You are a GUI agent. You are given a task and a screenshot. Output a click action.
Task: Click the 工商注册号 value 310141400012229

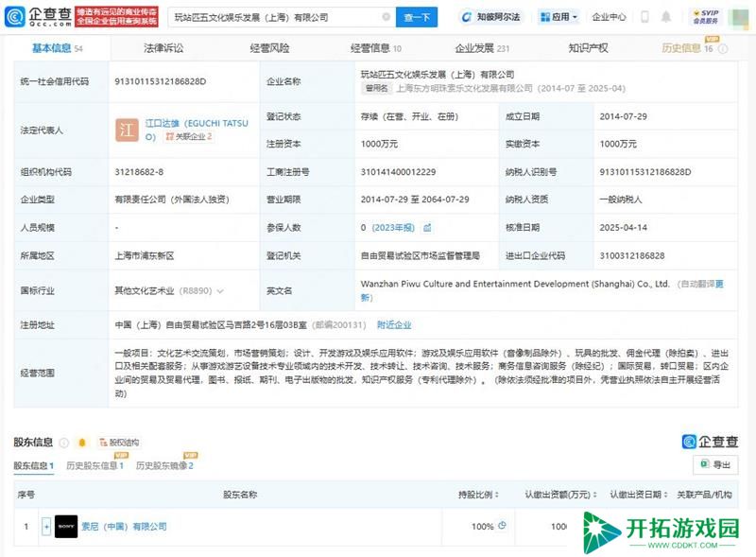click(x=398, y=172)
